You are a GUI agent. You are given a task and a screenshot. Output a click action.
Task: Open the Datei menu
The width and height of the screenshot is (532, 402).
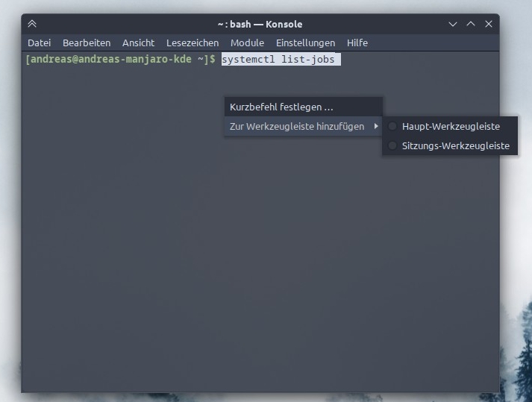[x=39, y=43]
